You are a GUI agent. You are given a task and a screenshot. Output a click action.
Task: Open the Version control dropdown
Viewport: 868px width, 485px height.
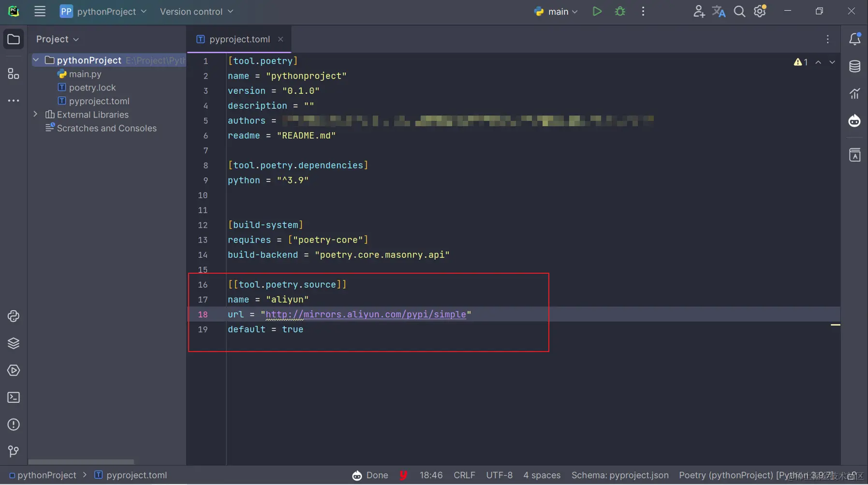click(196, 11)
